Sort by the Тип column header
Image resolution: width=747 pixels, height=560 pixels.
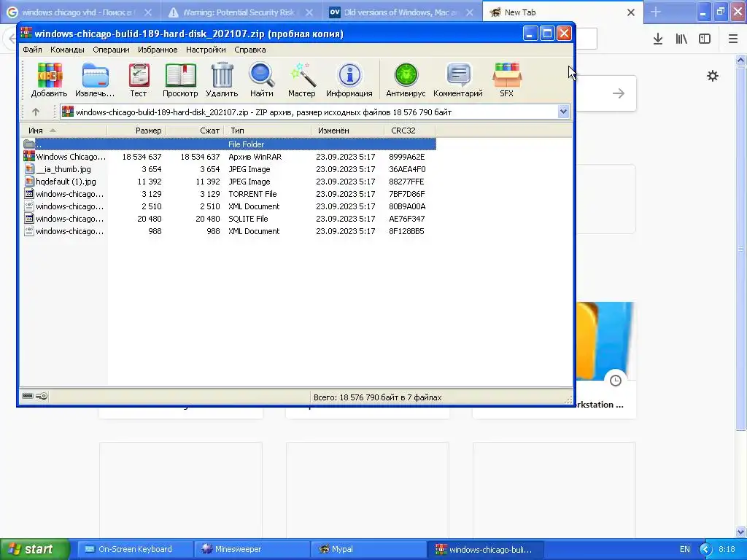point(267,131)
